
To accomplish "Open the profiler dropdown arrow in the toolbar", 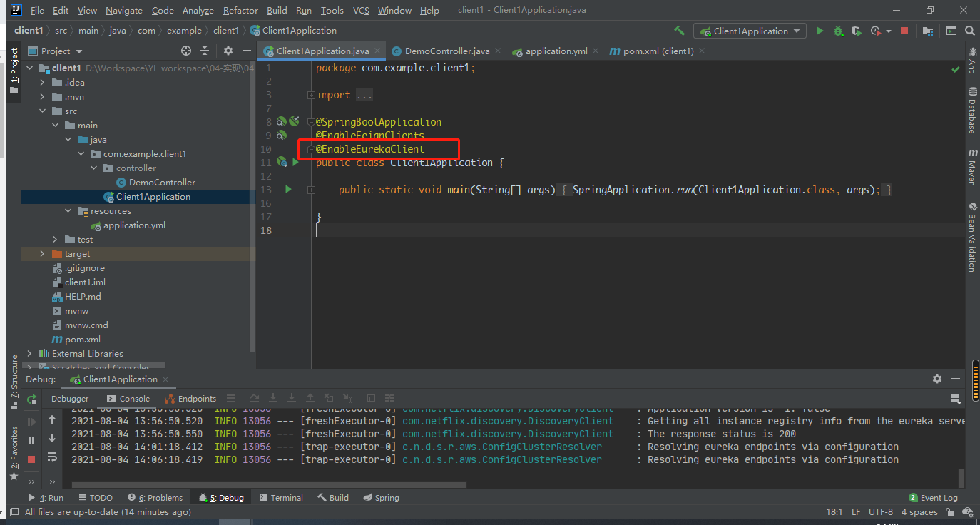I will pos(889,31).
